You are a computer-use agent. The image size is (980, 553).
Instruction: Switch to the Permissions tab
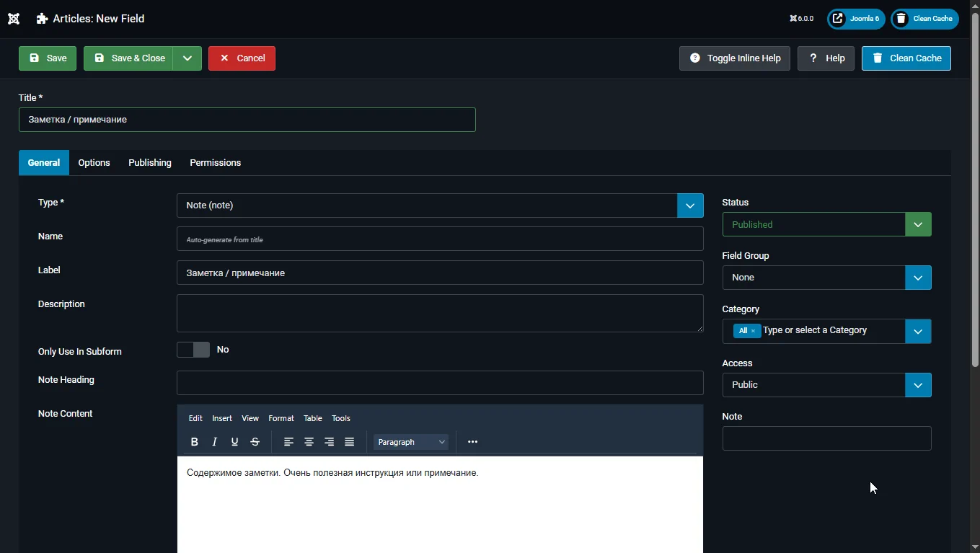tap(215, 163)
